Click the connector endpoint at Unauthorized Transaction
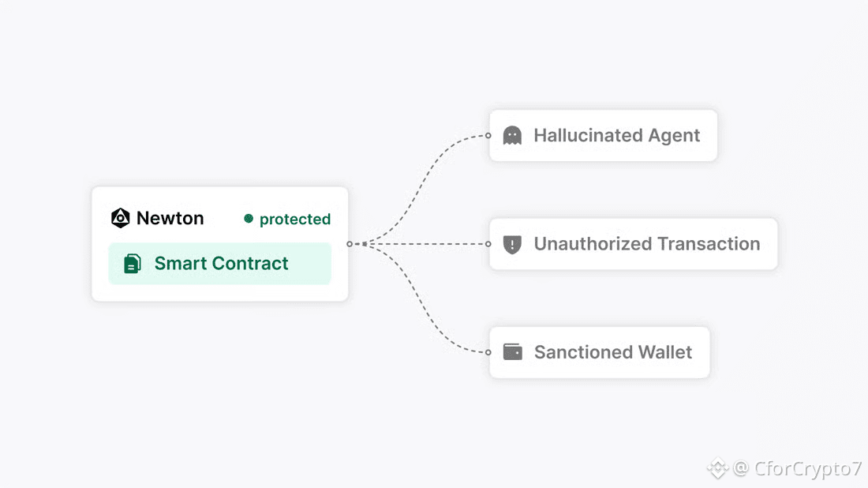The image size is (868, 488). point(488,244)
